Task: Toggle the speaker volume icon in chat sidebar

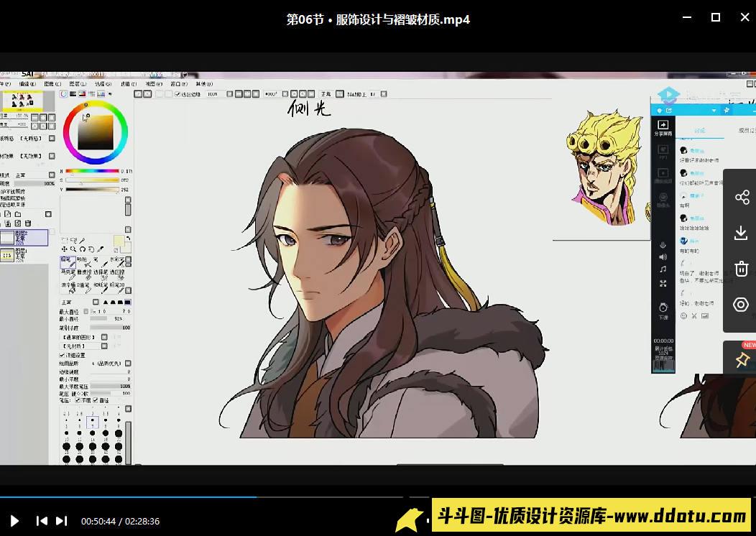Action: [x=663, y=257]
